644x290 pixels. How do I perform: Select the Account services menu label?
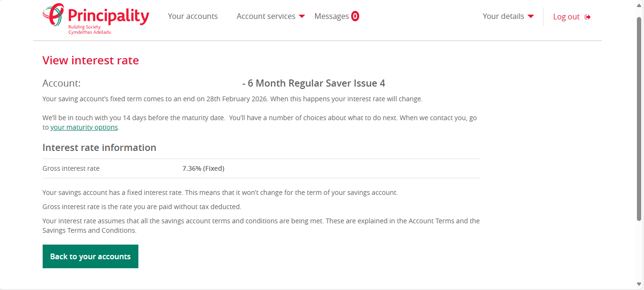point(266,16)
